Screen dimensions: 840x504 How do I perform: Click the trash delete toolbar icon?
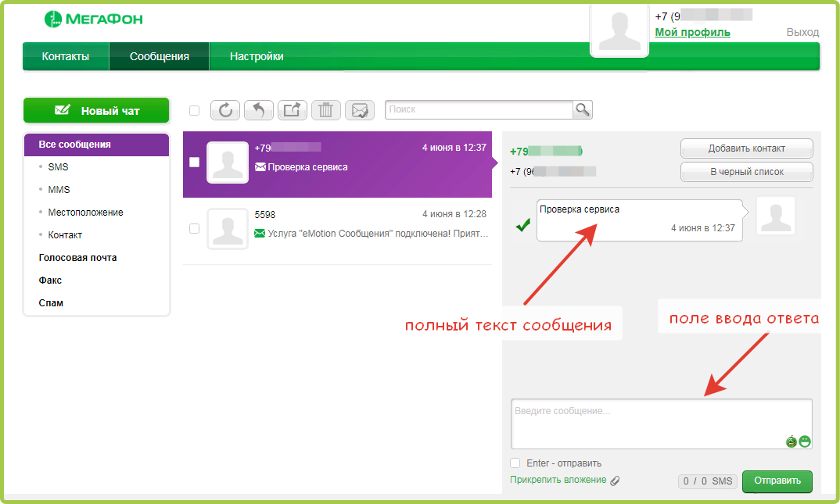[x=325, y=110]
